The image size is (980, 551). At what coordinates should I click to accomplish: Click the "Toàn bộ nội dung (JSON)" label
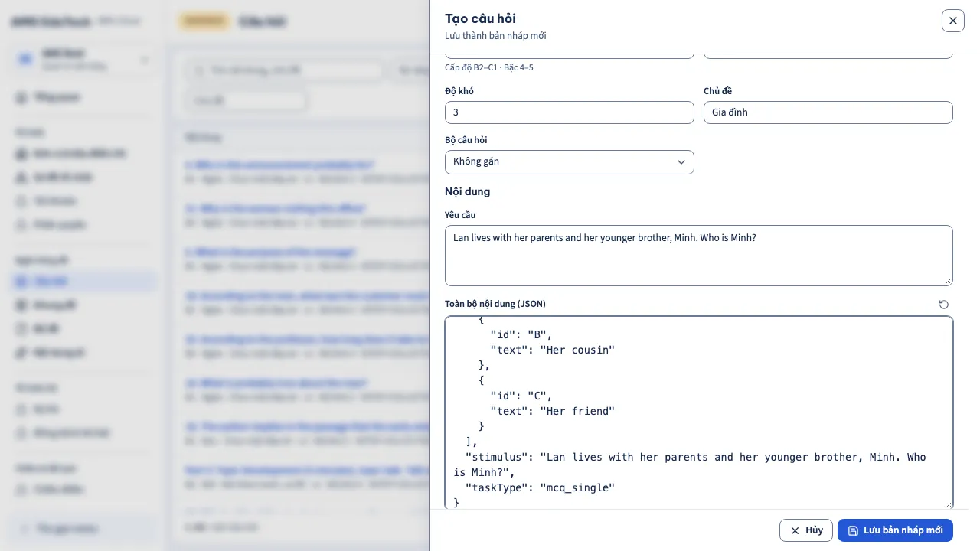495,304
